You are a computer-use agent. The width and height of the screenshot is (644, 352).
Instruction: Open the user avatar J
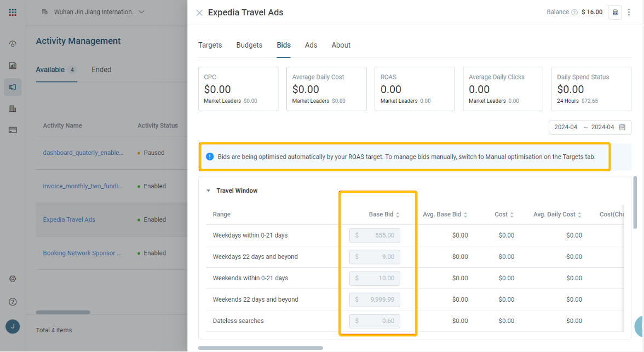click(13, 326)
